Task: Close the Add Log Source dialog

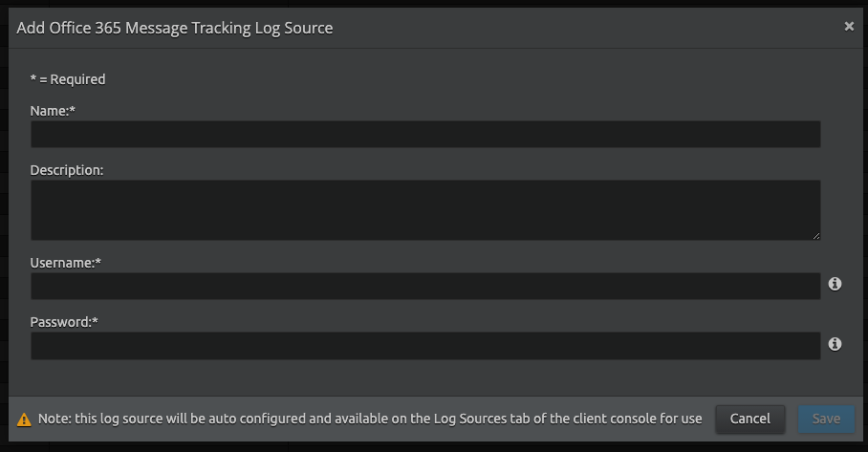Action: coord(849,27)
